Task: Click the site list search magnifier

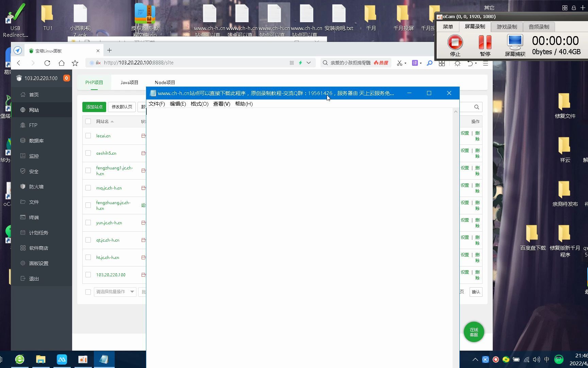Action: click(x=477, y=107)
